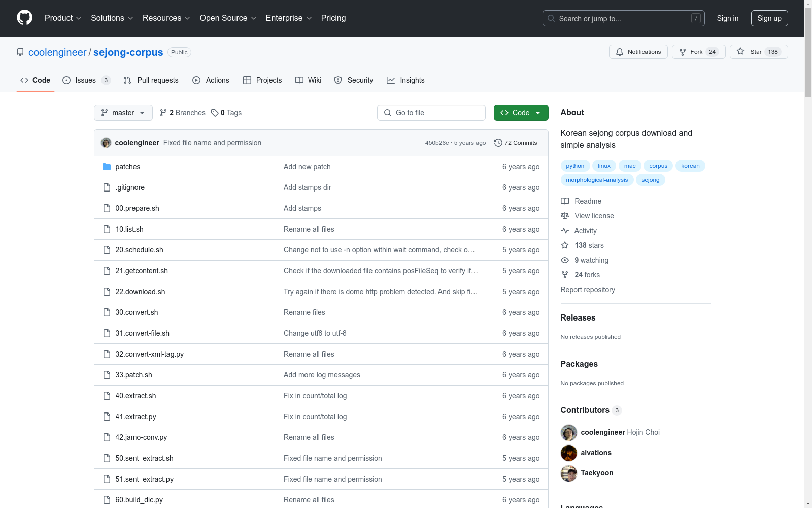
Task: Expand the Open Source menu
Action: click(x=228, y=18)
